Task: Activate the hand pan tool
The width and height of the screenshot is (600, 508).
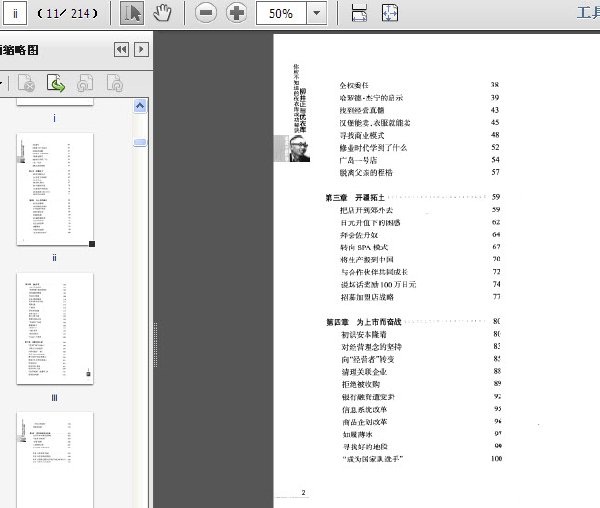Action: pos(162,13)
